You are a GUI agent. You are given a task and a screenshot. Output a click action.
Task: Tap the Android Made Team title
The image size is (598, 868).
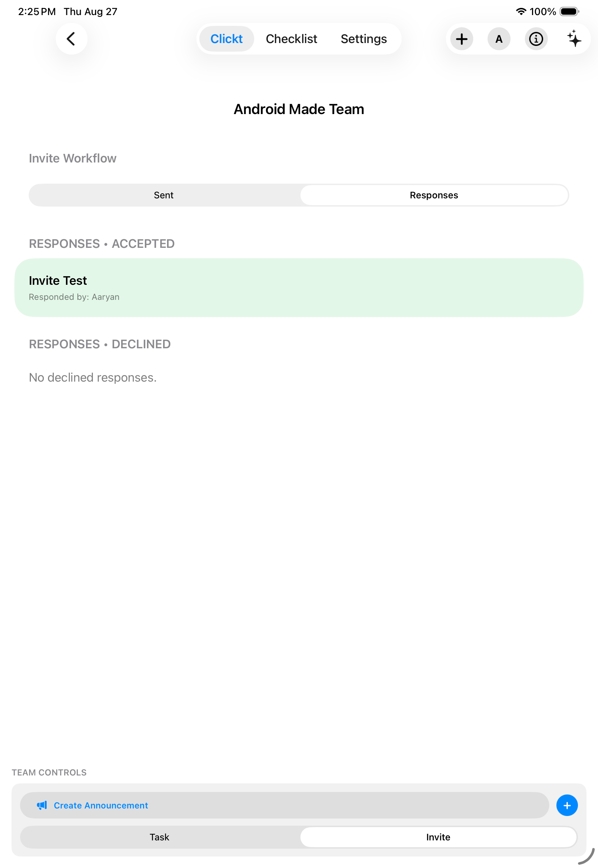click(x=299, y=109)
